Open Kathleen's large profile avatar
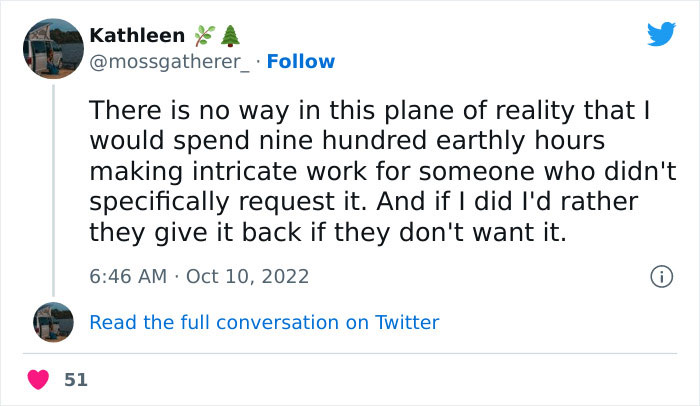 (52, 48)
